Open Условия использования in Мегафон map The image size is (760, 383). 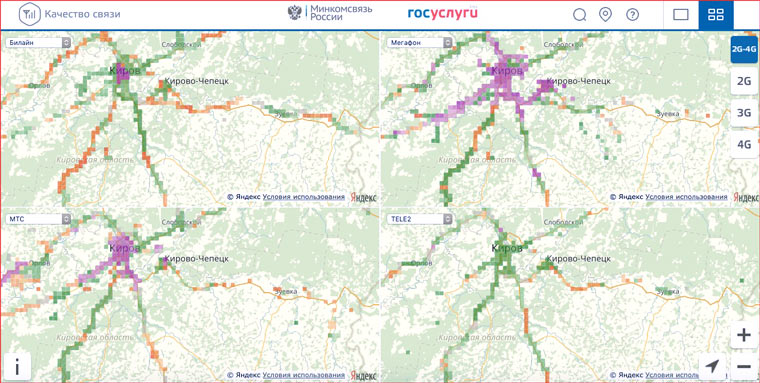coord(686,197)
